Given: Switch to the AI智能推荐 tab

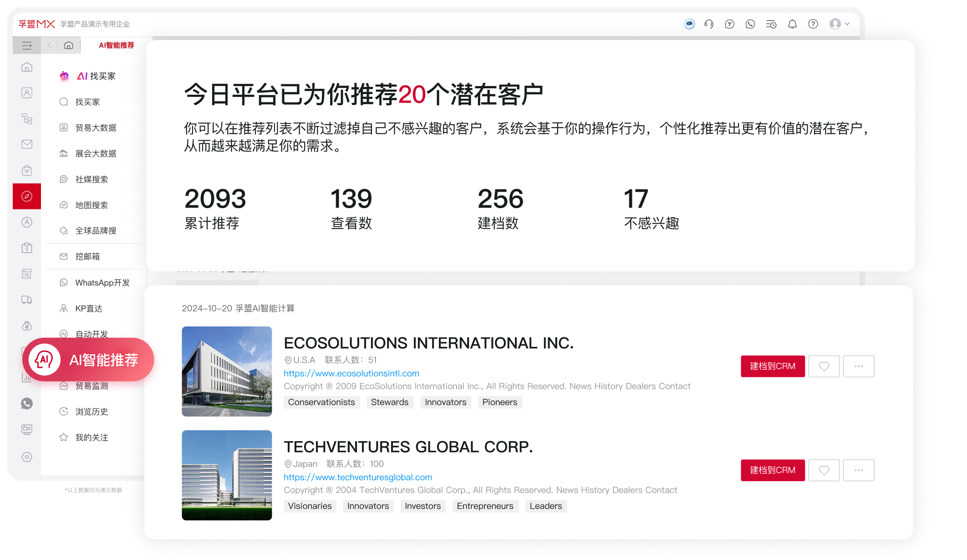Looking at the screenshot, I should point(116,46).
